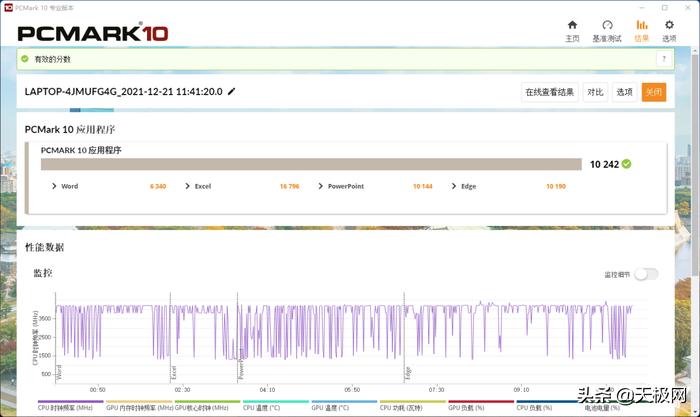This screenshot has width=700, height=417.
Task: Toggle the monitoring details (监控细节) switch
Action: 646,274
